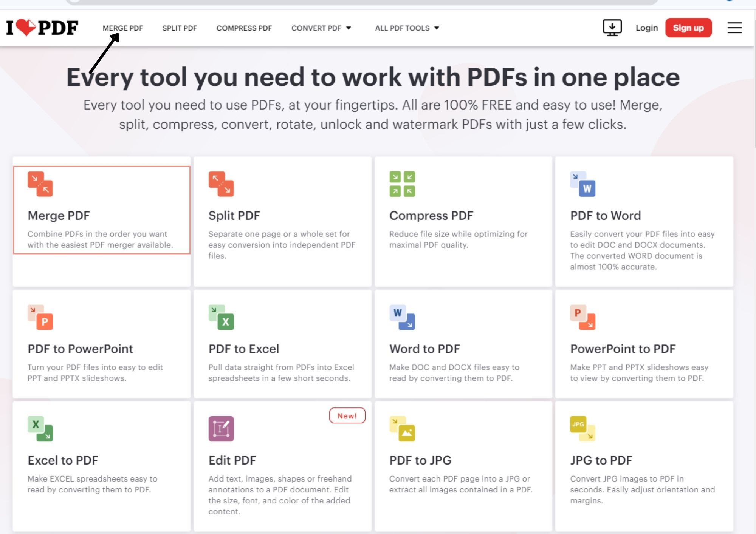Click 'Pull data straight from PDFs' description
756x534 pixels.
coord(281,373)
